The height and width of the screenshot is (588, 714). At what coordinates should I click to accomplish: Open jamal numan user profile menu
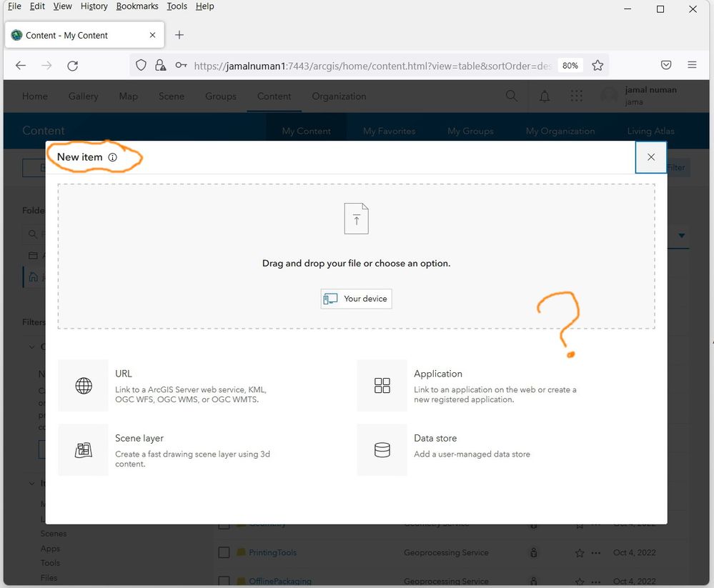coord(640,96)
